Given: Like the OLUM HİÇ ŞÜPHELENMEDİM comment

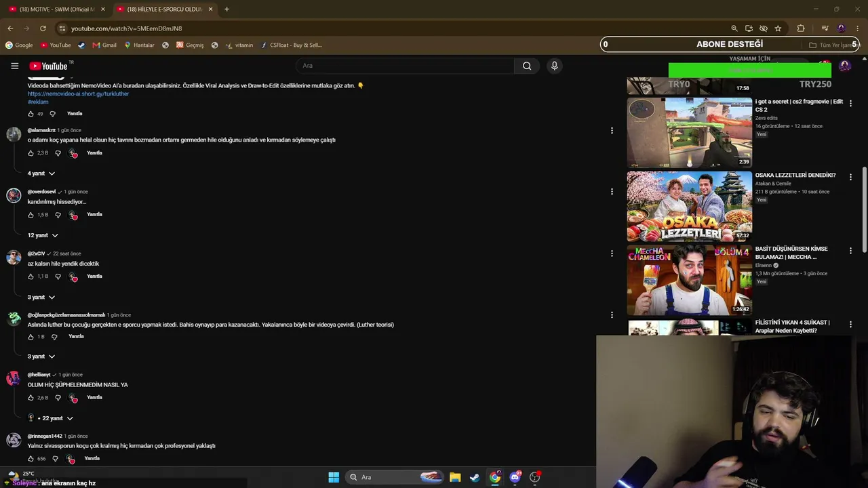Looking at the screenshot, I should click(x=31, y=398).
